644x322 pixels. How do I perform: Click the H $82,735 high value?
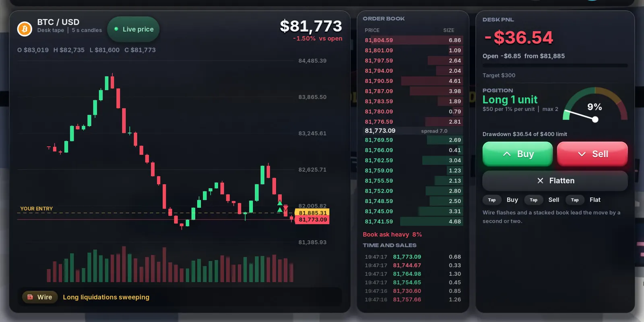click(69, 50)
